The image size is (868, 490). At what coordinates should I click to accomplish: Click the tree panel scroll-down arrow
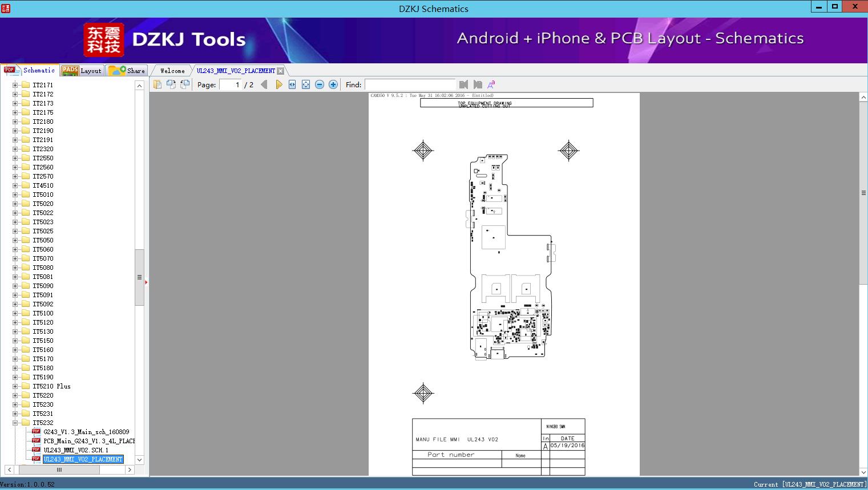139,460
